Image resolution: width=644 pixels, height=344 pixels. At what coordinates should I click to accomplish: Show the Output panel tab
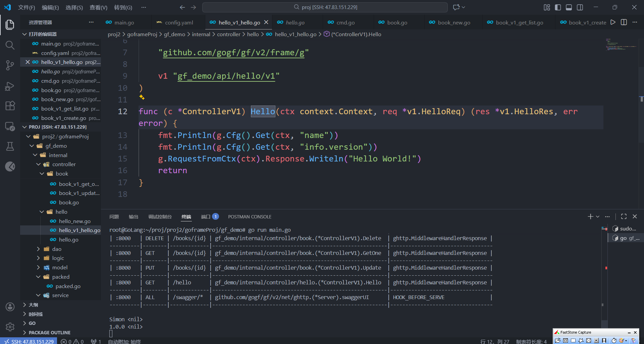pyautogui.click(x=133, y=217)
